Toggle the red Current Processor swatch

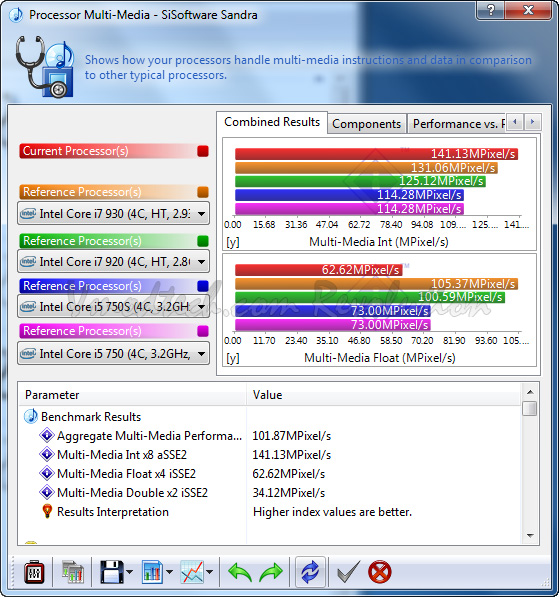tap(203, 151)
